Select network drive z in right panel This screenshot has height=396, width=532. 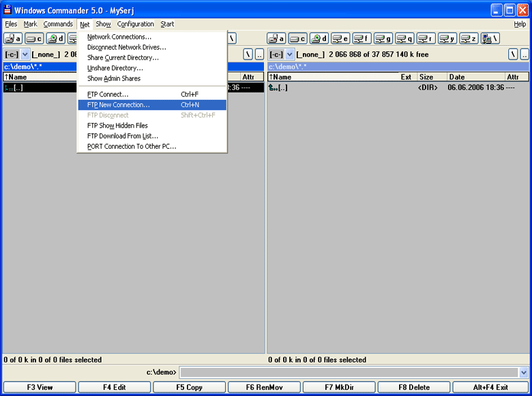[x=469, y=38]
